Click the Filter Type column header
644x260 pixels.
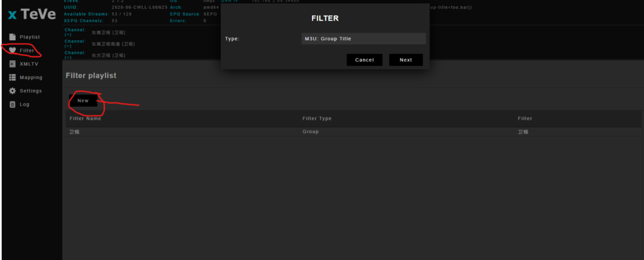point(317,119)
